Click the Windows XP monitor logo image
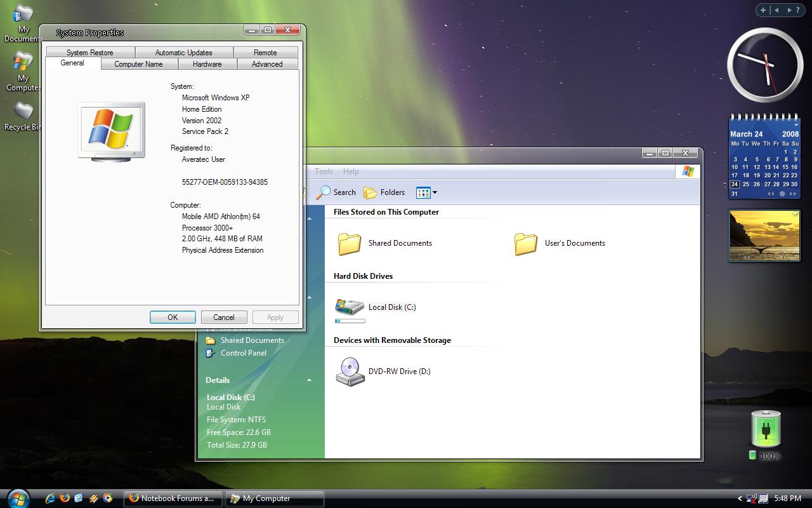This screenshot has width=812, height=508. point(112,131)
